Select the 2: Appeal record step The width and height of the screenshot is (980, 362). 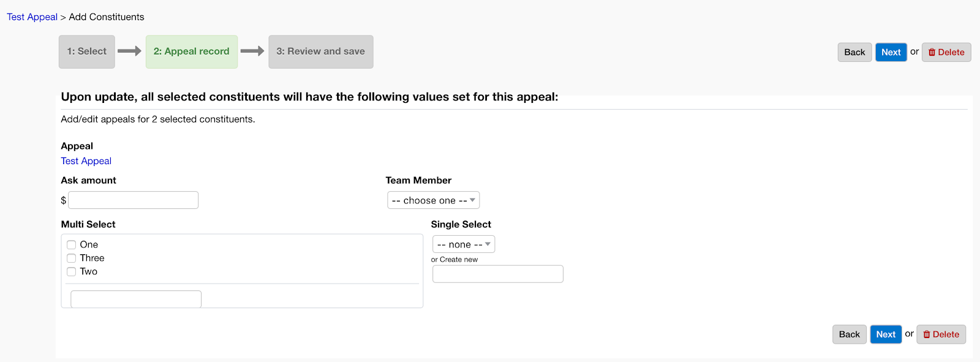191,51
